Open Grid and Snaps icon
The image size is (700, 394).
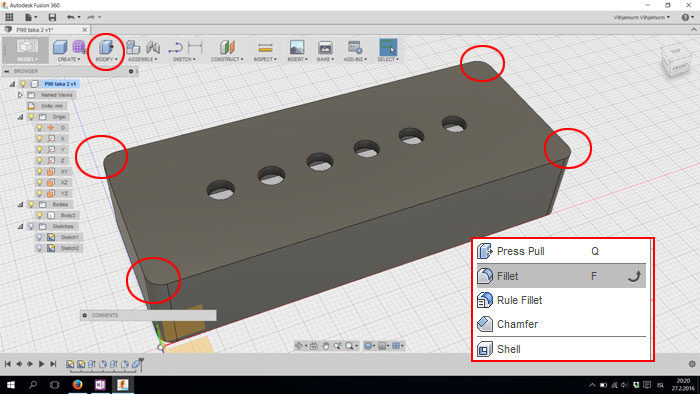(382, 346)
